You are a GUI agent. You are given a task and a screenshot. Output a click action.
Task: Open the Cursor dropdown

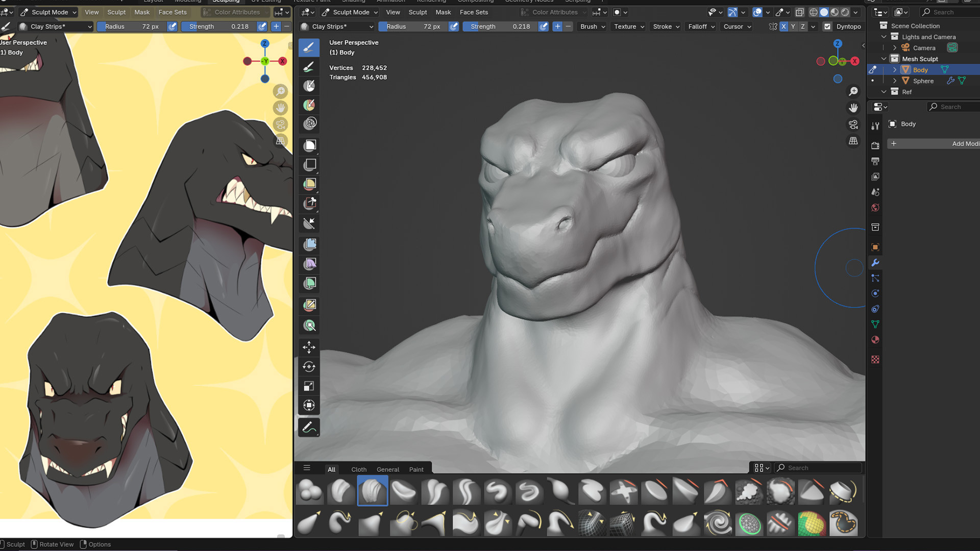(737, 27)
